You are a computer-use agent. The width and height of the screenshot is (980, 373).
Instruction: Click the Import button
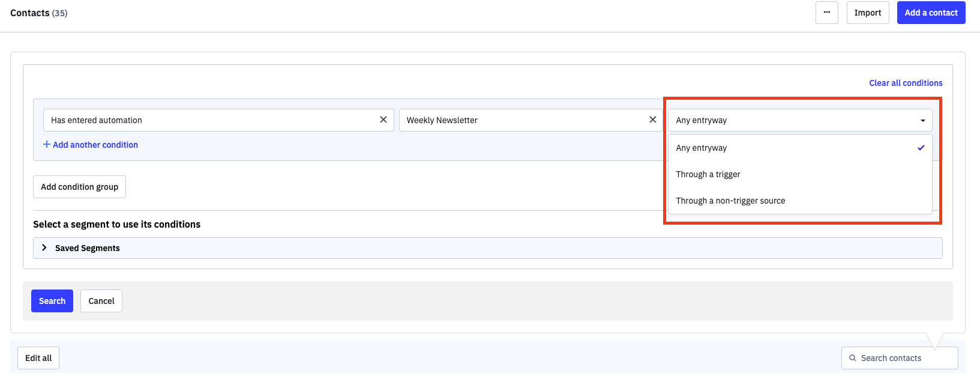pos(868,13)
